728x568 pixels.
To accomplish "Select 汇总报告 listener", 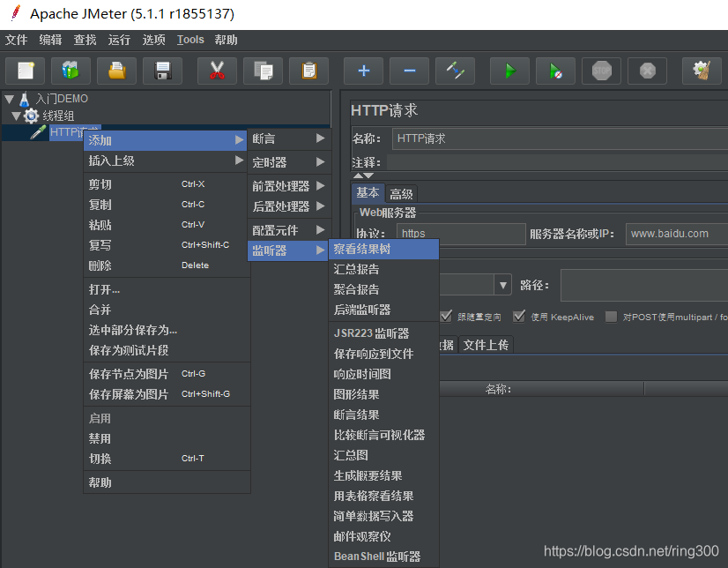I will pyautogui.click(x=384, y=269).
